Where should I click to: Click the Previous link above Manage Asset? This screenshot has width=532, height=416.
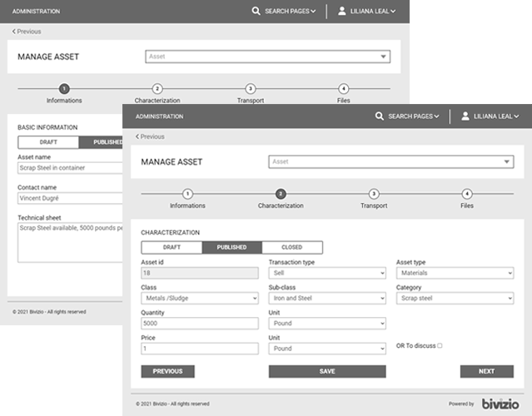click(150, 136)
